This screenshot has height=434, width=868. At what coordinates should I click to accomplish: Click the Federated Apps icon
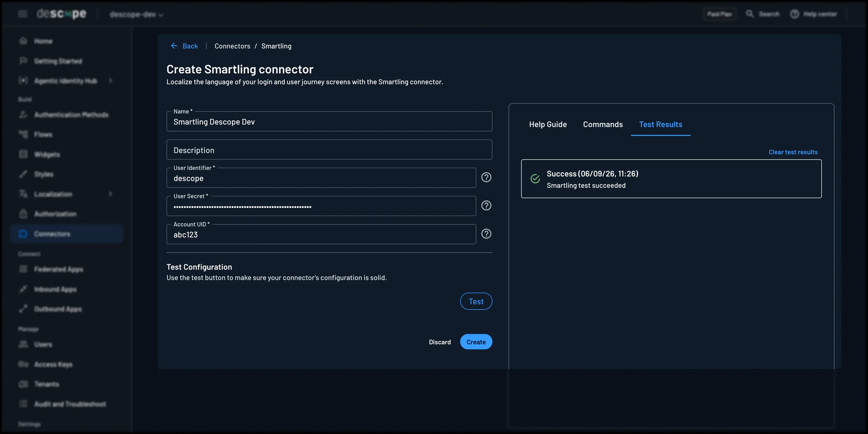click(23, 269)
